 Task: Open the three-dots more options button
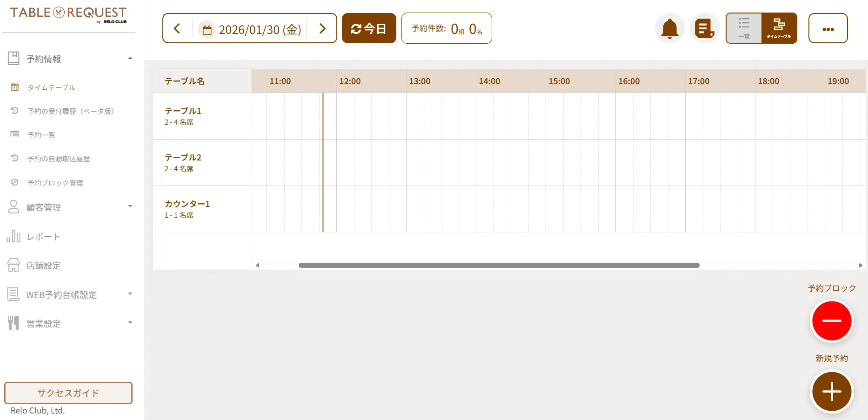pyautogui.click(x=828, y=29)
